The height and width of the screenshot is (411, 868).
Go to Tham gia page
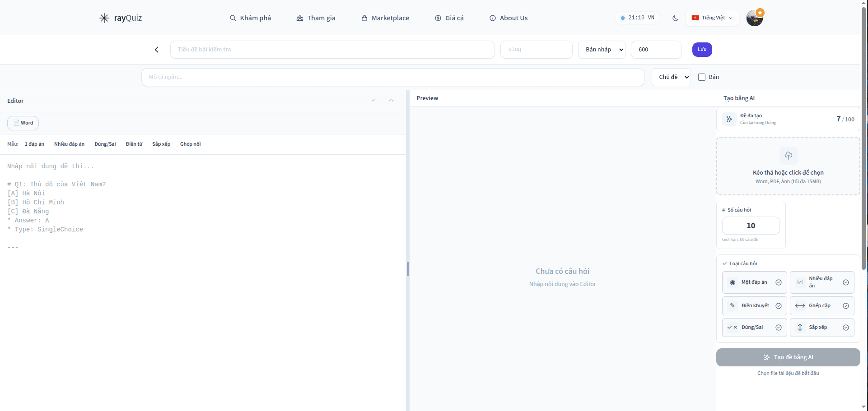316,18
